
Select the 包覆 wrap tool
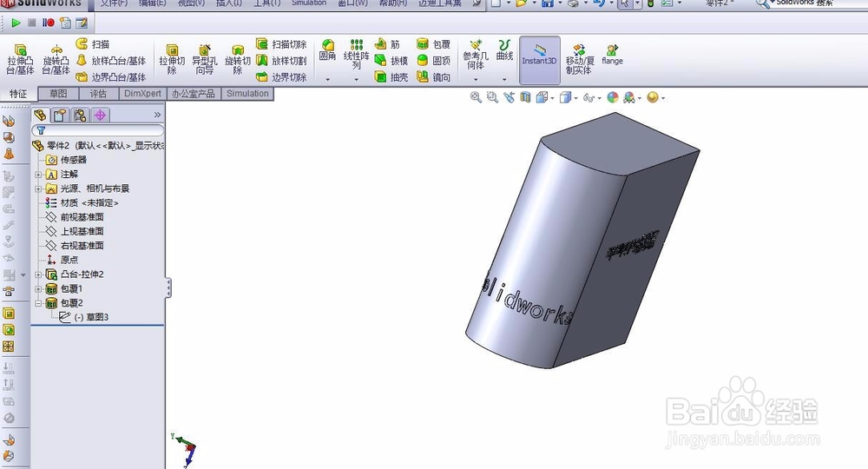[x=433, y=43]
